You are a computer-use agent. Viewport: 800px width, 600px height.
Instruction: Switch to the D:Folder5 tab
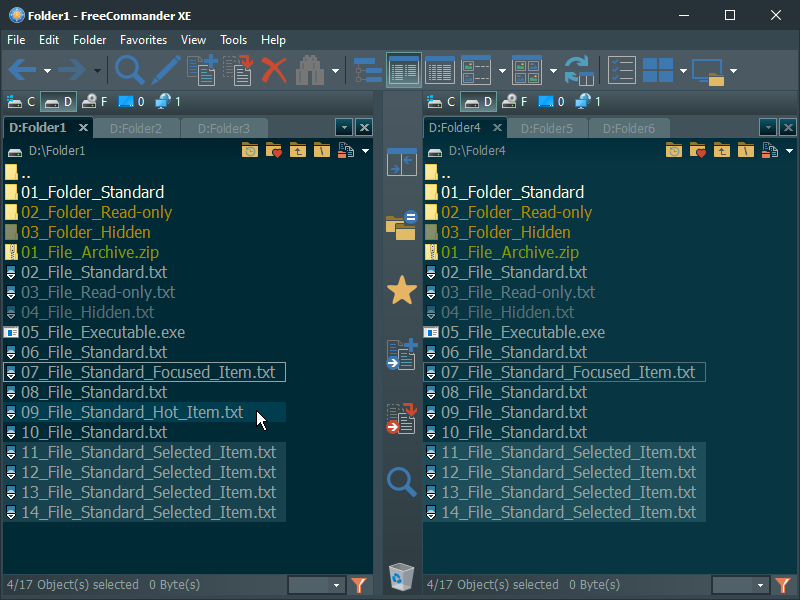point(546,128)
